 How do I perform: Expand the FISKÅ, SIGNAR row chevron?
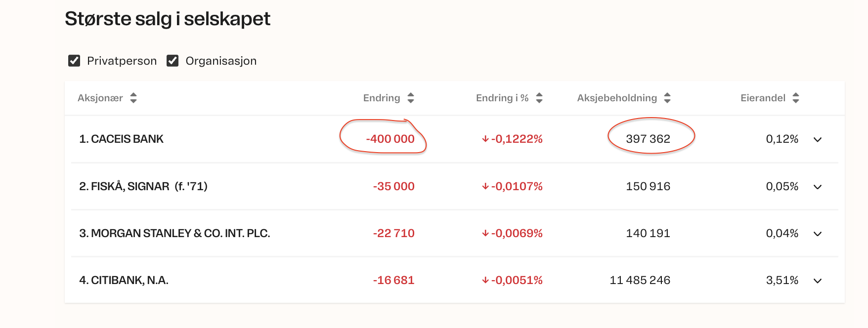(x=818, y=187)
